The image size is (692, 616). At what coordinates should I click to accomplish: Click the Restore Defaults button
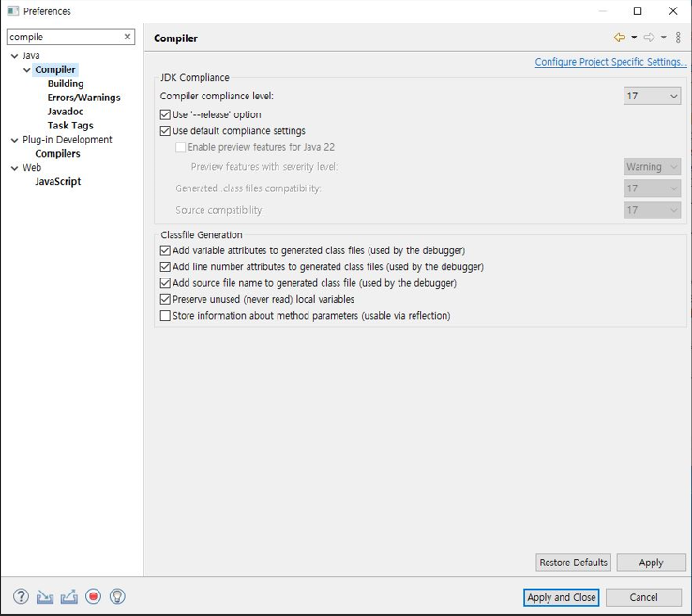573,563
